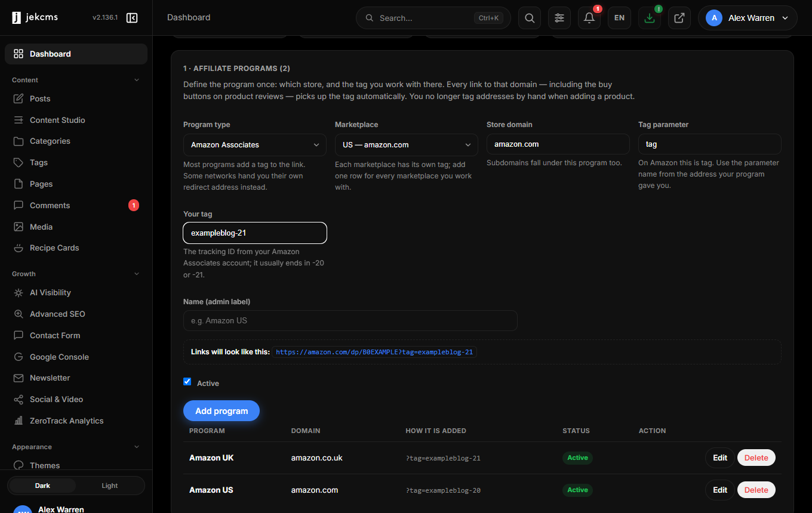Open the Recipe Cards menu item
The image size is (812, 513).
(76, 248)
